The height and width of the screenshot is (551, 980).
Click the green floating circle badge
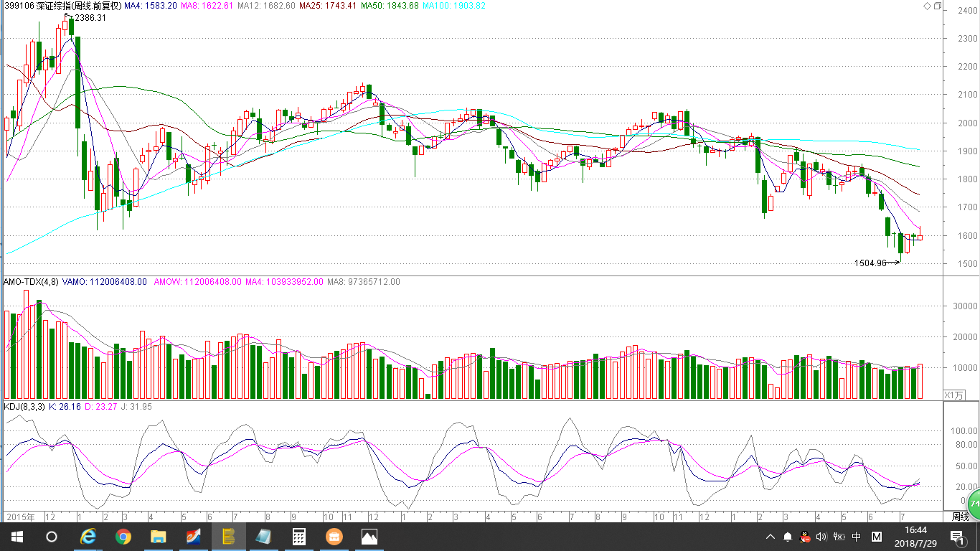[974, 504]
